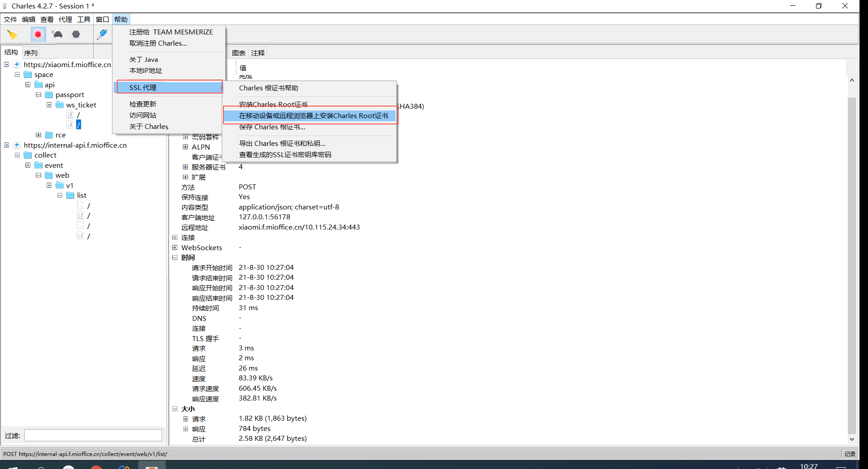Clear the session with the broom icon
This screenshot has height=469, width=868.
click(x=12, y=34)
